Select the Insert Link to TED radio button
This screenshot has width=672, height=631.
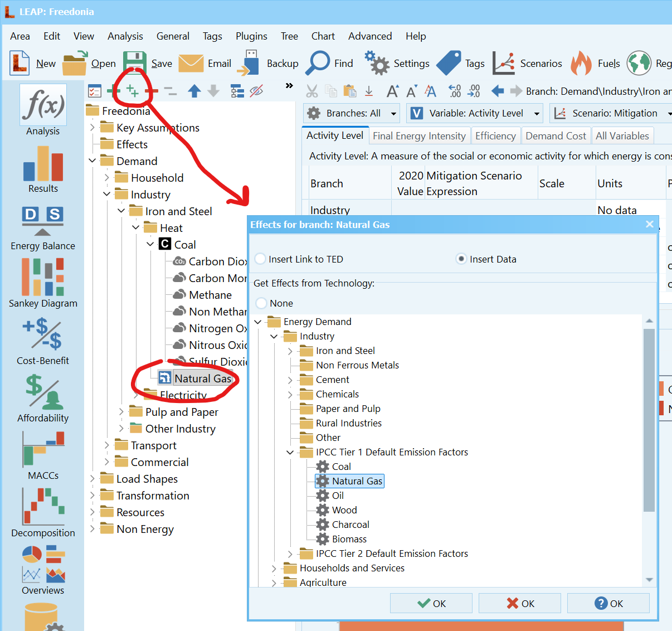pos(260,259)
